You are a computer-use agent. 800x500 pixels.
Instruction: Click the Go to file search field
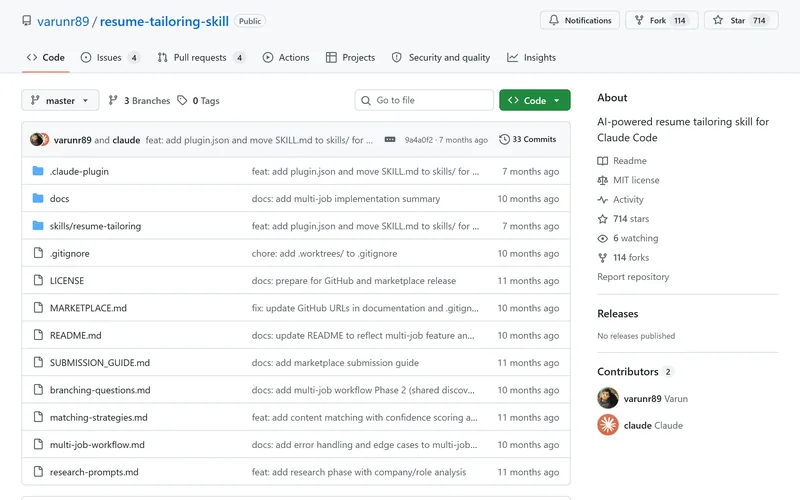coord(424,101)
